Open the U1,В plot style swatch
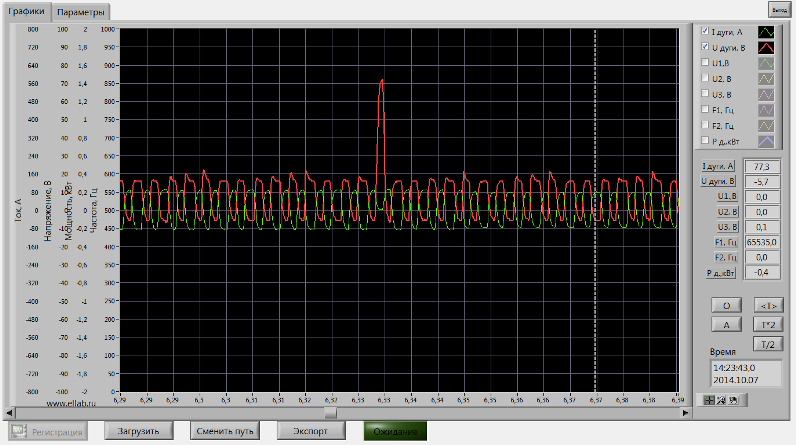 [766, 63]
